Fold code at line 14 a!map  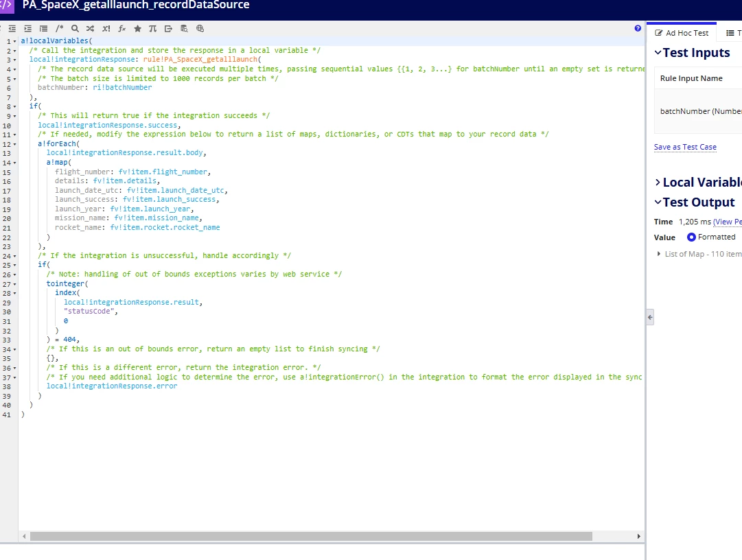pyautogui.click(x=14, y=163)
